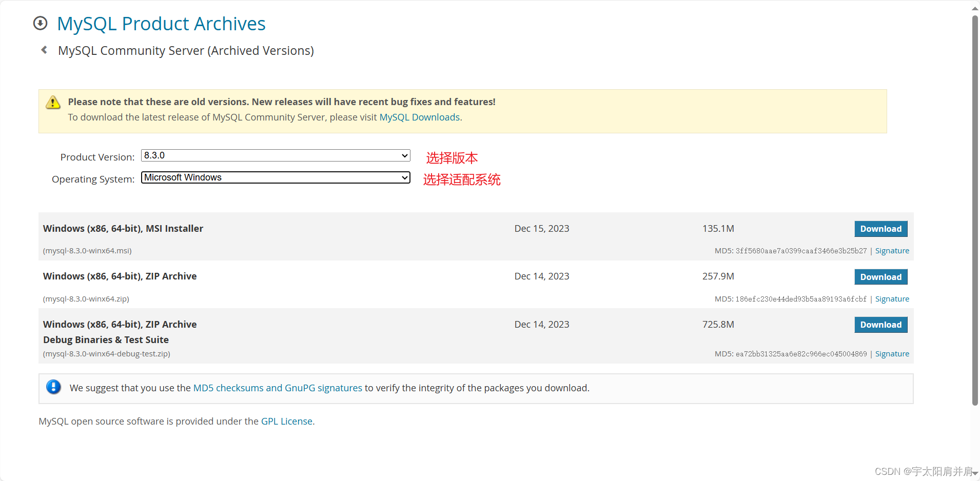Open Signature link for winx64.zip
Viewport: 980px width, 481px height.
[x=892, y=299]
